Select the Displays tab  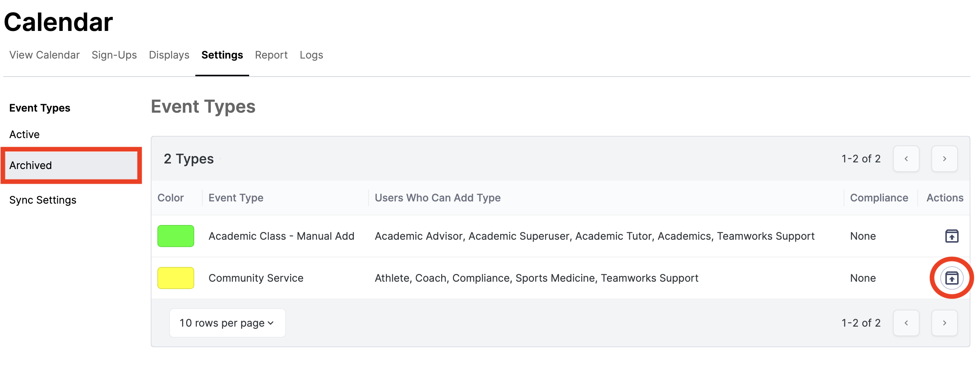[x=169, y=55]
